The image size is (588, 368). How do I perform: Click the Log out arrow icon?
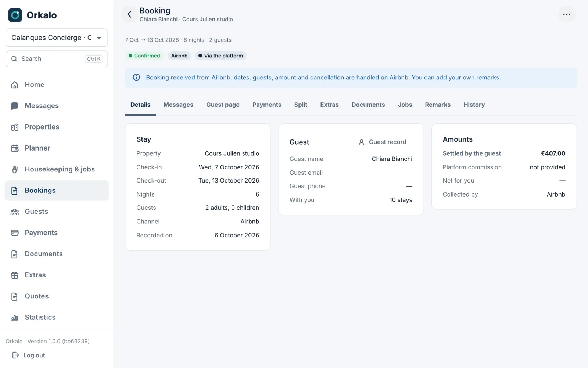point(16,355)
